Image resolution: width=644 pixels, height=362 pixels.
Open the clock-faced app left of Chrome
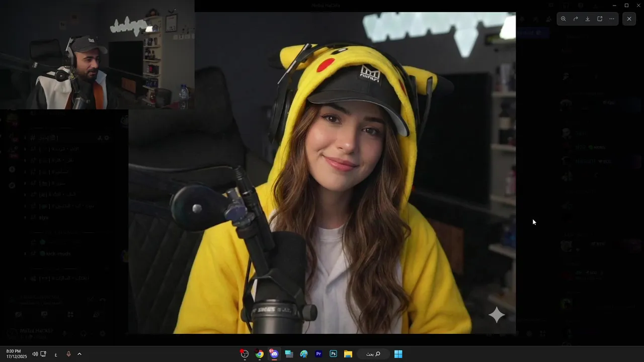245,354
